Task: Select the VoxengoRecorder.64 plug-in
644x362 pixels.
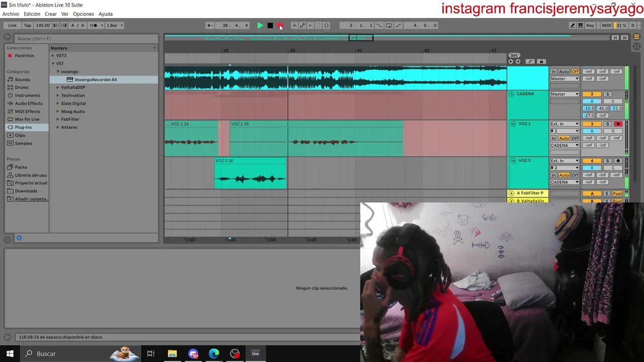Action: 96,79
